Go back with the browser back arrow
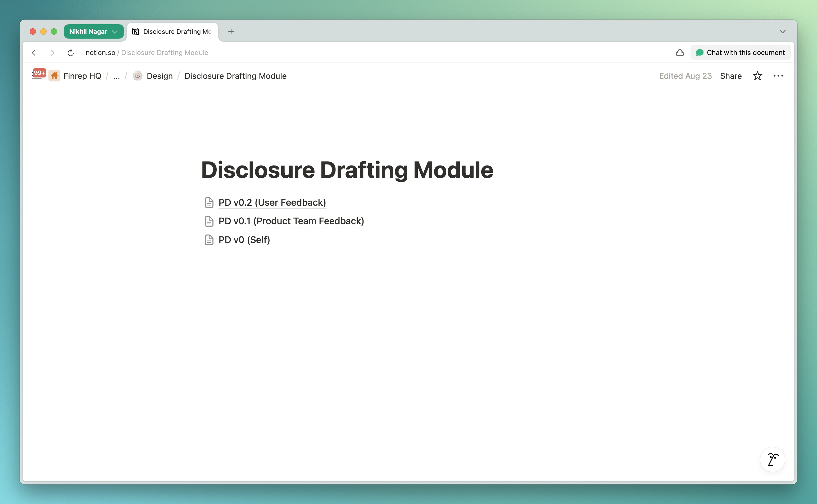 pos(34,53)
